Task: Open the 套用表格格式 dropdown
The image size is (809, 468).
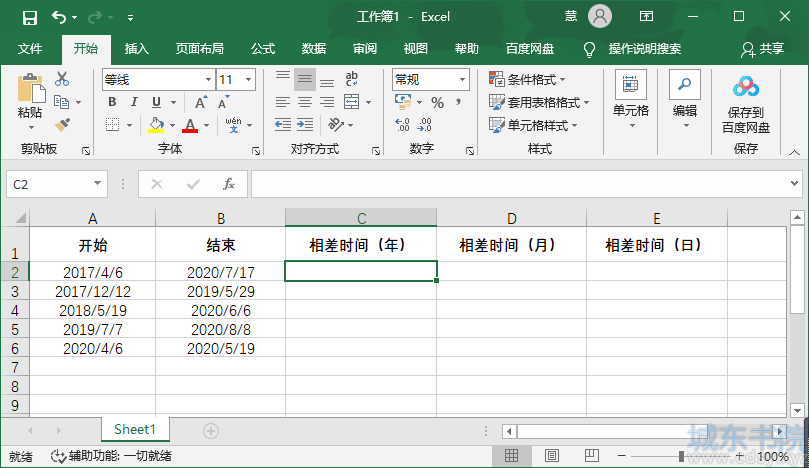Action: point(539,102)
